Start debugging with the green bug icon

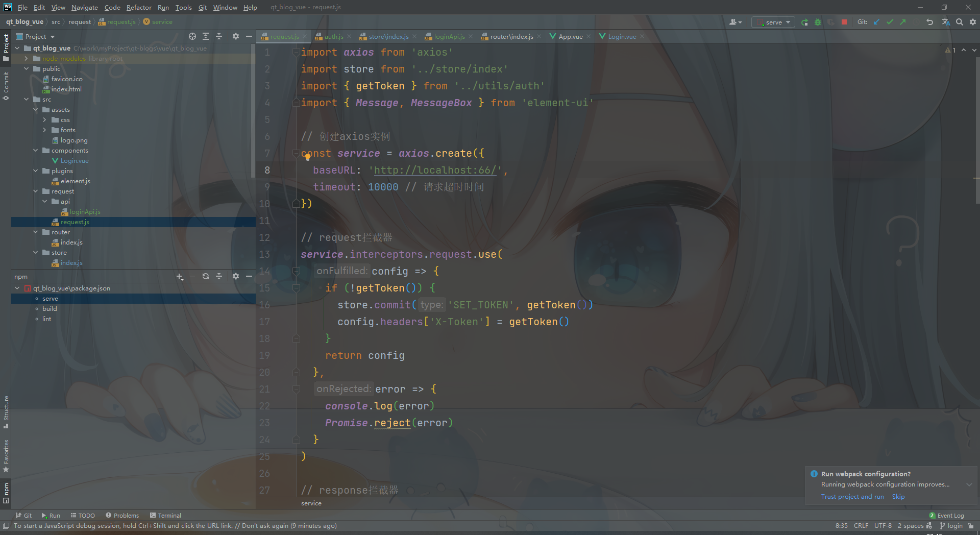click(818, 22)
